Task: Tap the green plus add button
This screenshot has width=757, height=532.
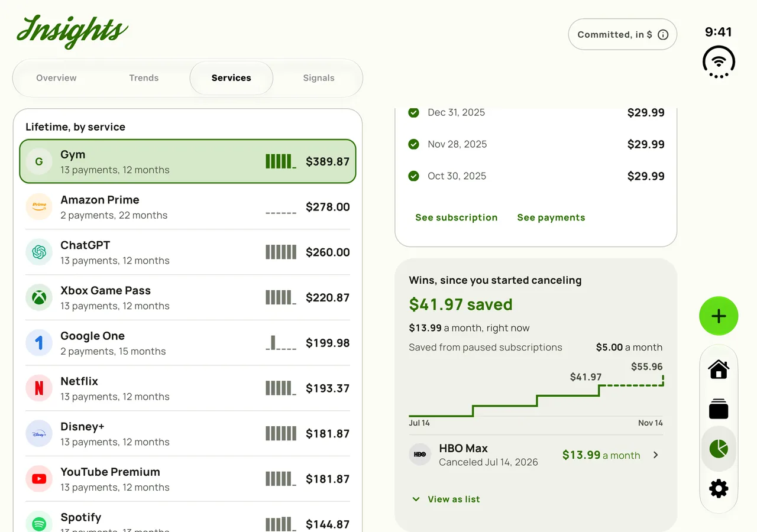Action: pyautogui.click(x=719, y=316)
